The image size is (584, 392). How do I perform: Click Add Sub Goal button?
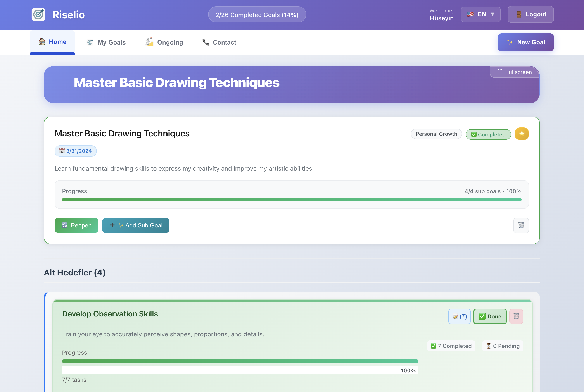click(x=136, y=225)
